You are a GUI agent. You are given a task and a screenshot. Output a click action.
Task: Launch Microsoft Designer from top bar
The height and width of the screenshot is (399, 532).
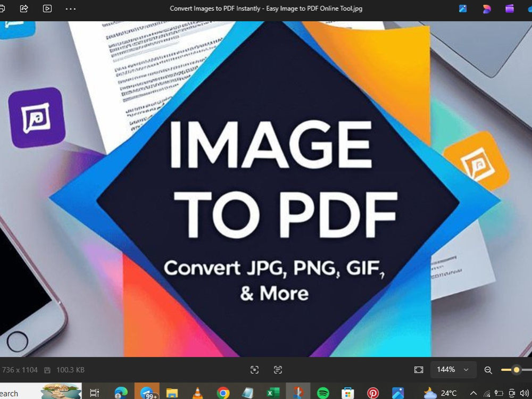487,9
